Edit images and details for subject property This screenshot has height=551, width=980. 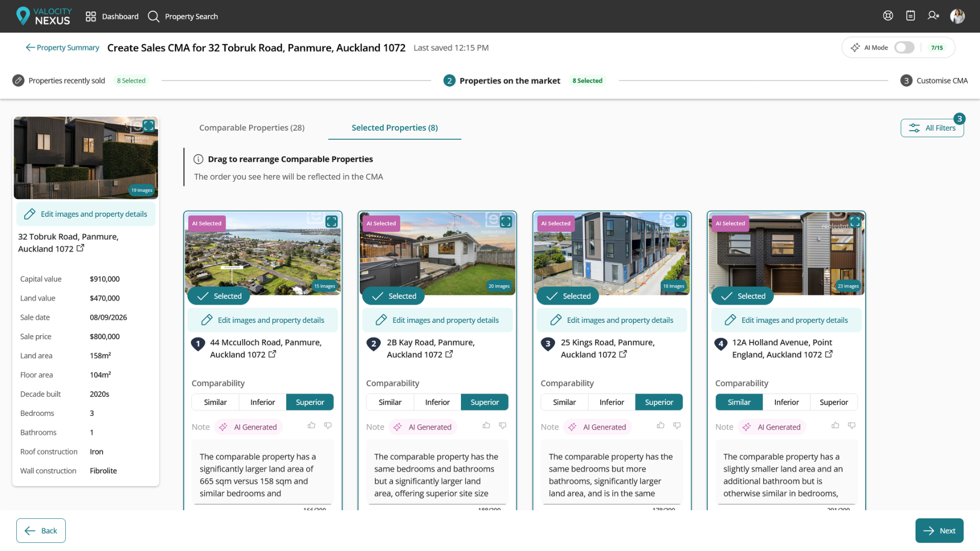pyautogui.click(x=86, y=214)
